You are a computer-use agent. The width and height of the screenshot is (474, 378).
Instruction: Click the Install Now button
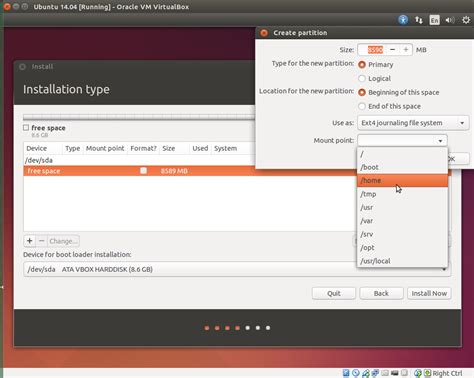pyautogui.click(x=429, y=293)
